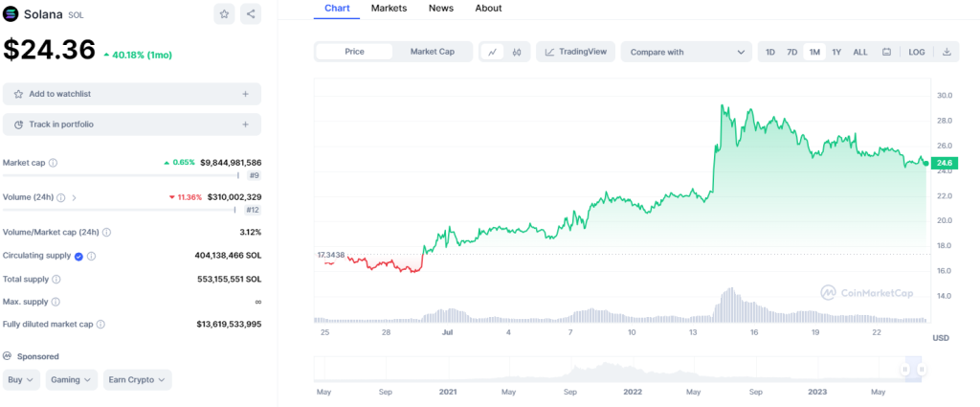Click the Sponsored label
Viewport: 980px width, 407px height.
pos(37,356)
